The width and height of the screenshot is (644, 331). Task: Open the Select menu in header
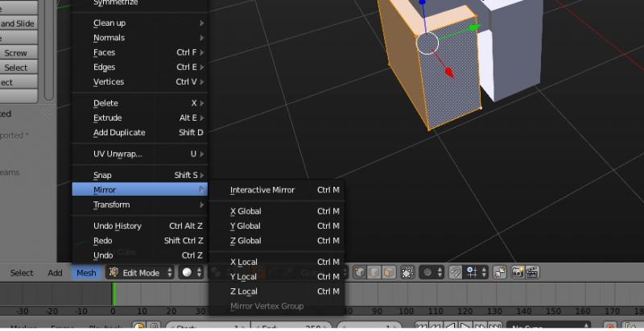[22, 273]
